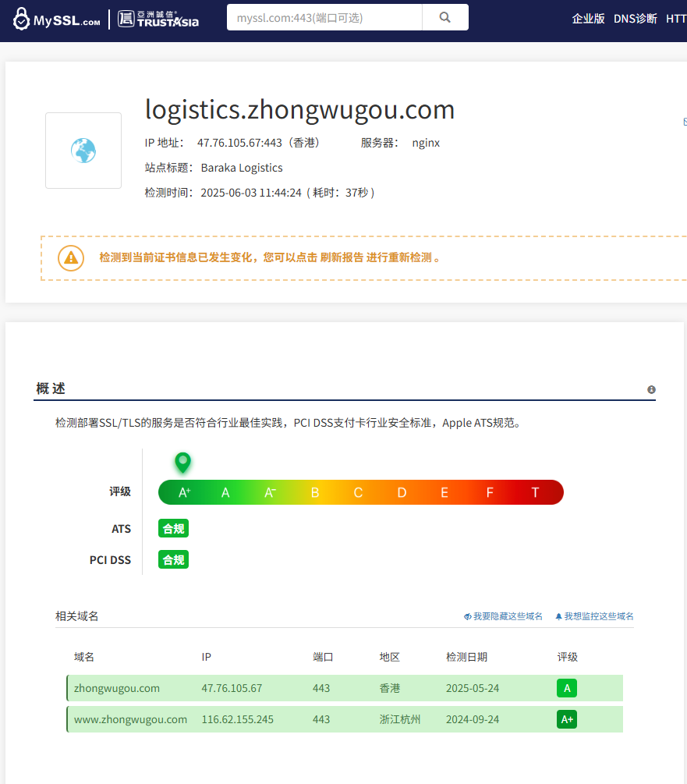Click the F segment on rating bar

(x=490, y=492)
